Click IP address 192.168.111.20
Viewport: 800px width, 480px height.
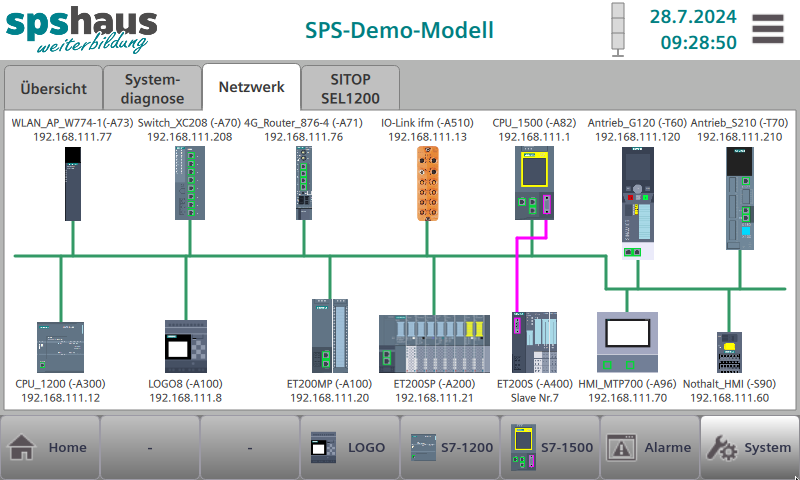330,398
